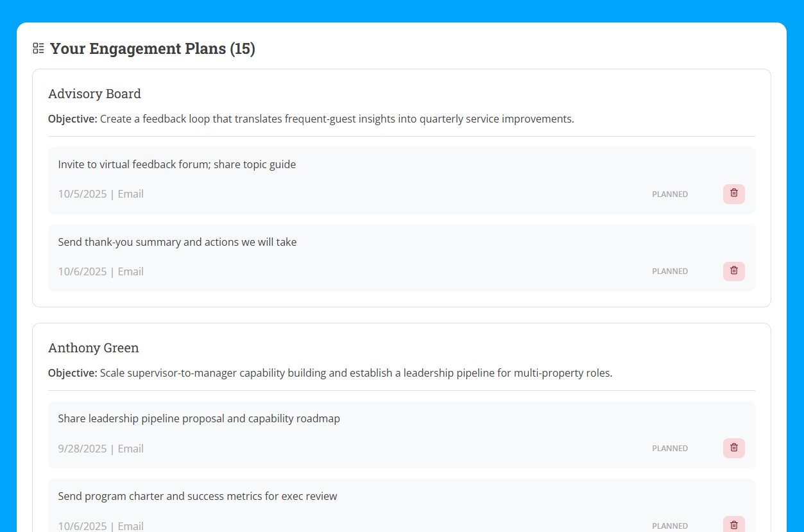Click the 9/28/2025 Email date line
The height and width of the screenshot is (532, 804).
point(101,449)
